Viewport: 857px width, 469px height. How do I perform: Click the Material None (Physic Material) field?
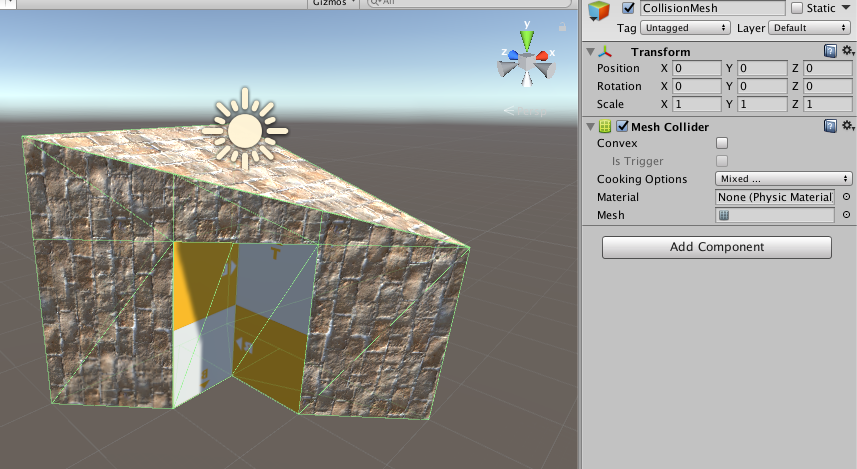tap(775, 197)
